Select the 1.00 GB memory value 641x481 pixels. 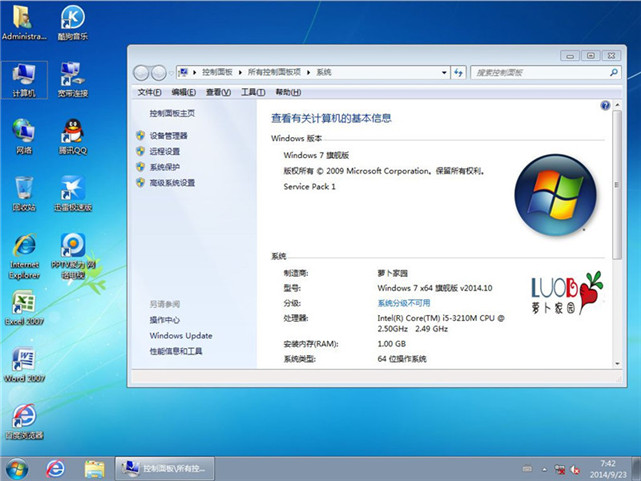point(392,344)
